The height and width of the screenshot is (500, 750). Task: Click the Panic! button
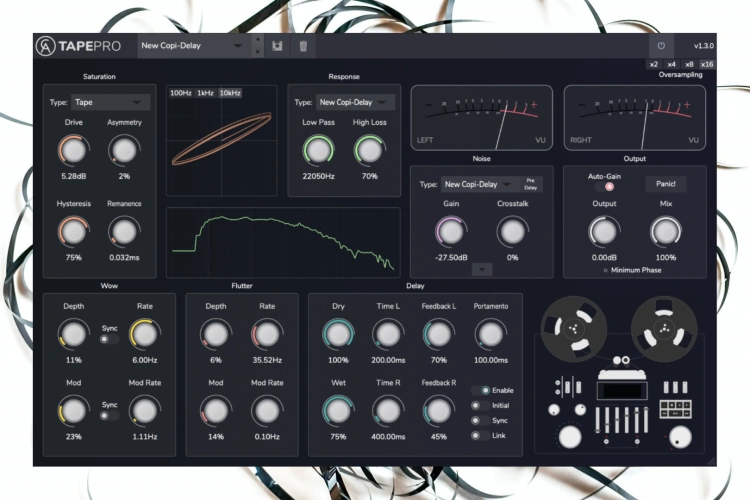[x=666, y=184]
